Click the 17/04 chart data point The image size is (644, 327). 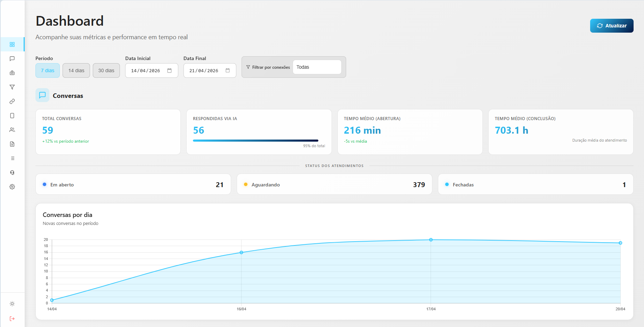point(431,240)
